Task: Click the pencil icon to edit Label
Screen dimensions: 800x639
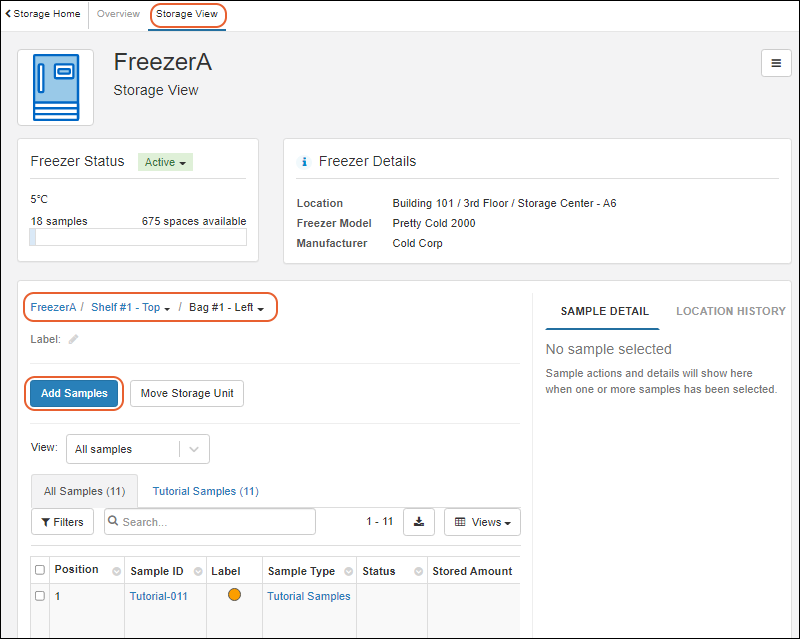Action: click(x=73, y=339)
